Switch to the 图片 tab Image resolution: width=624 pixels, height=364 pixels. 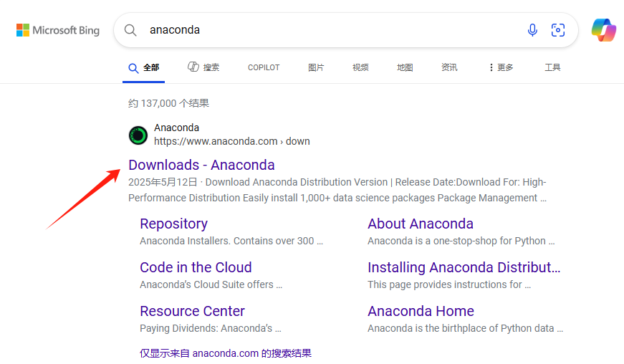(x=316, y=67)
